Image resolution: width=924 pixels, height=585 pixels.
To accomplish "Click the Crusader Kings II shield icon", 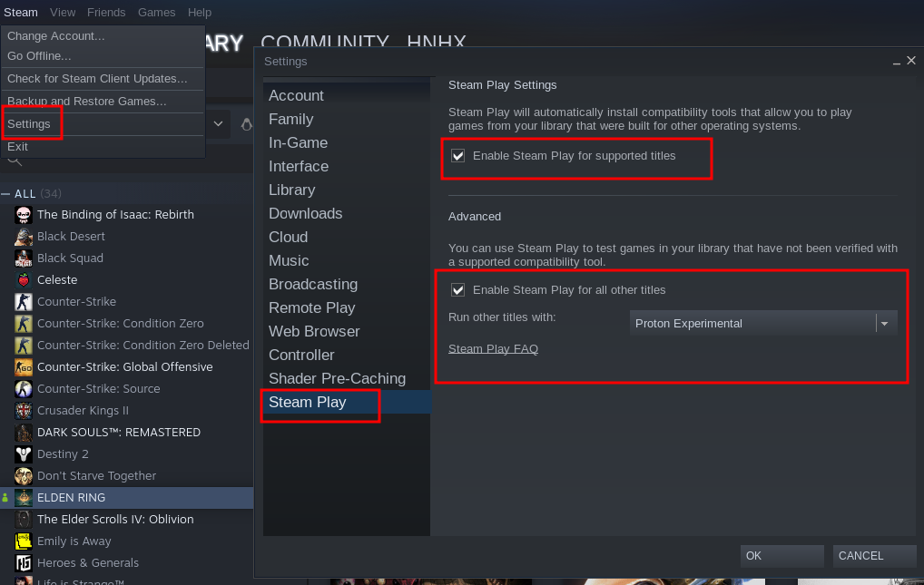I will (x=24, y=411).
